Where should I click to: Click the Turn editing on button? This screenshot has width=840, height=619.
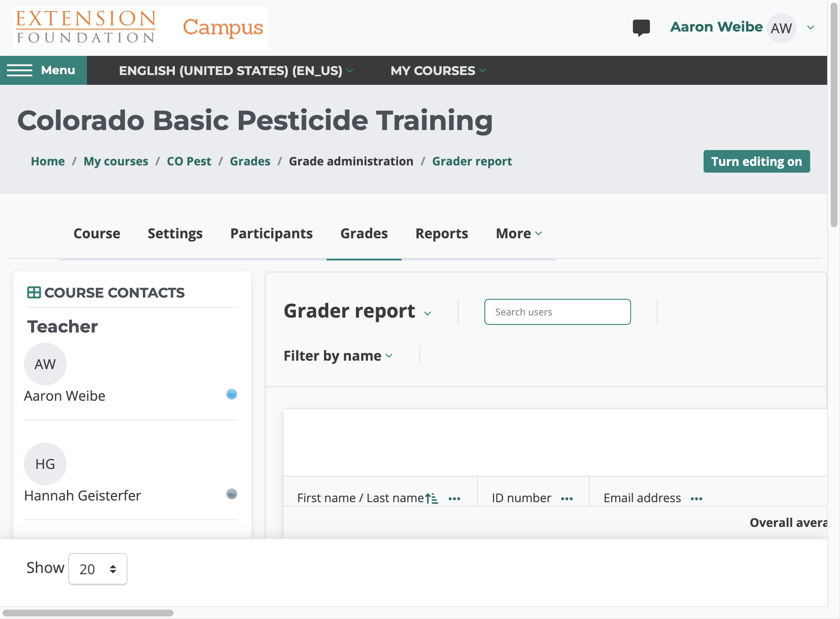coord(756,162)
